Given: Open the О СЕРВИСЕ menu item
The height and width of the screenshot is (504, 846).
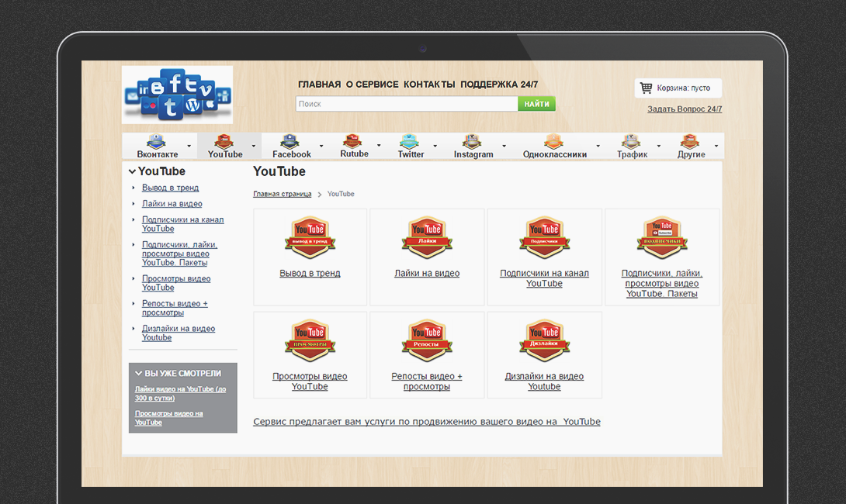Looking at the screenshot, I should pyautogui.click(x=373, y=84).
